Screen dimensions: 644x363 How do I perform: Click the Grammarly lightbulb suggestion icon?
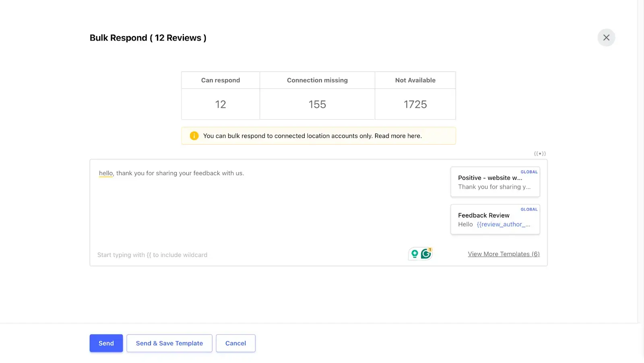415,254
